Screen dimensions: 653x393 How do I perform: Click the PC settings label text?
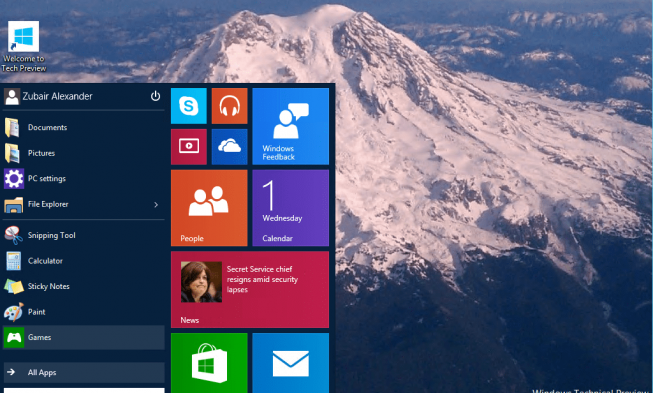[47, 179]
